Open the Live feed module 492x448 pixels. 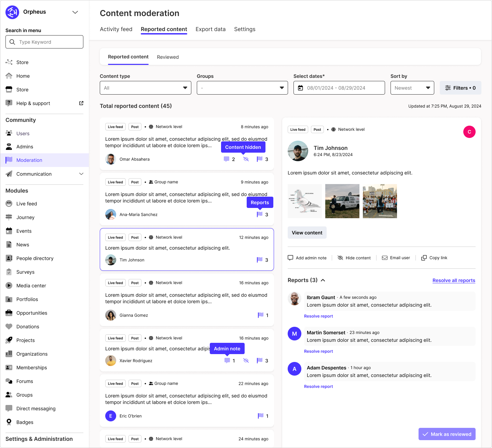pos(27,204)
